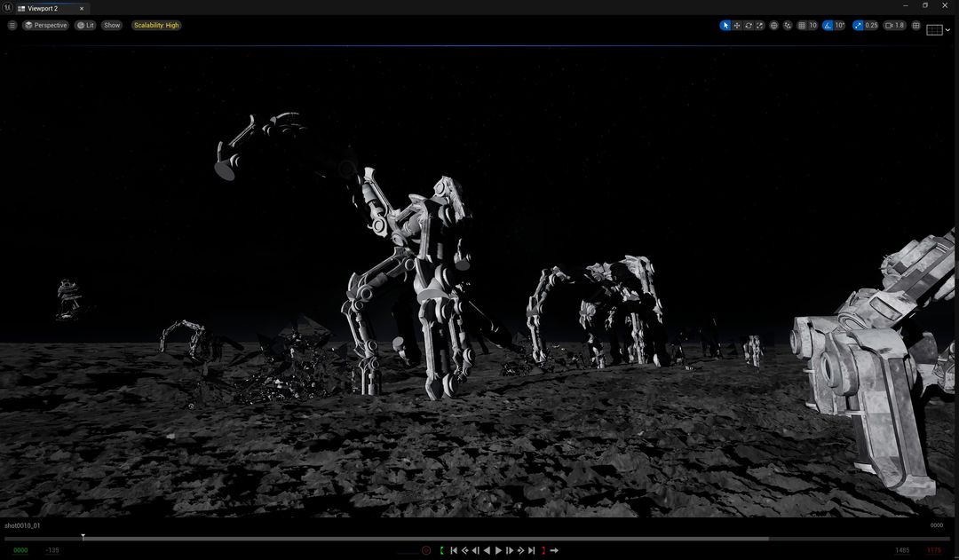959x560 pixels.
Task: Play the sequence forward
Action: tap(498, 551)
